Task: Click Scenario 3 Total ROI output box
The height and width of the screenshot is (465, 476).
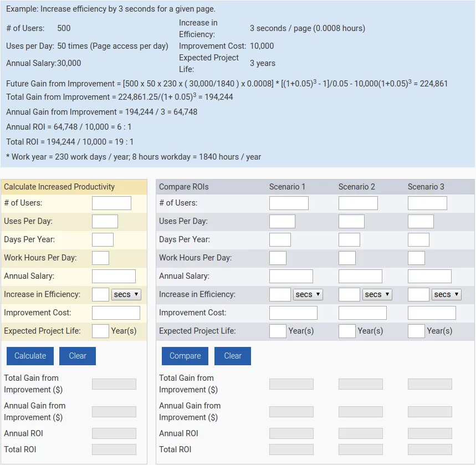Action: [430, 449]
